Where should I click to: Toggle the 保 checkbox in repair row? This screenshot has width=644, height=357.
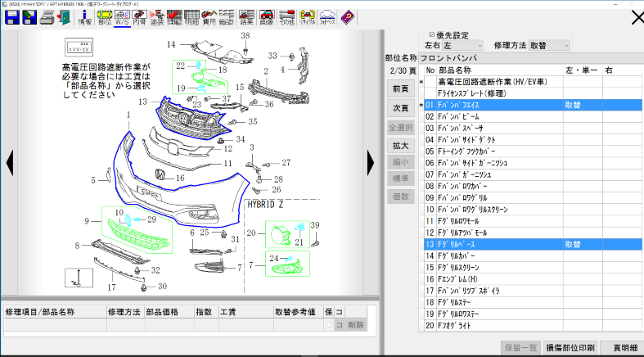point(329,325)
